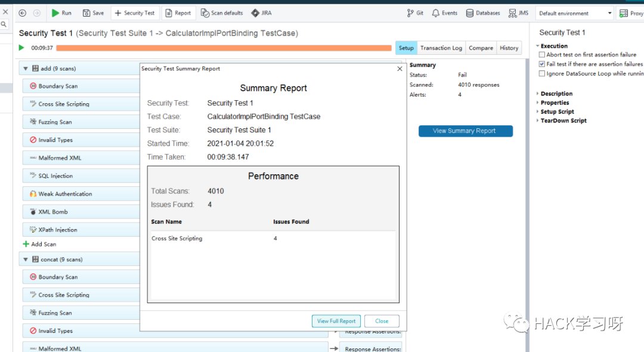Click View Summary Report button
644x352 pixels.
point(465,131)
